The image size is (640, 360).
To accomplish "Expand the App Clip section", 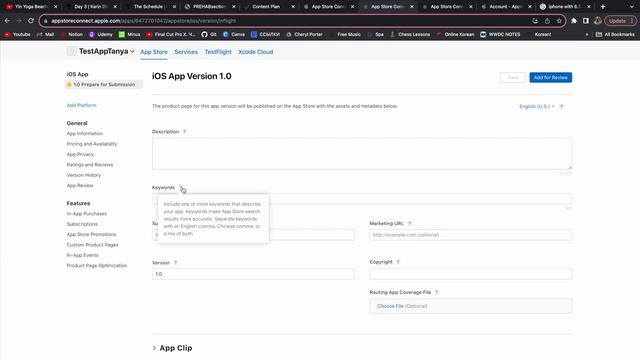I will (172, 348).
